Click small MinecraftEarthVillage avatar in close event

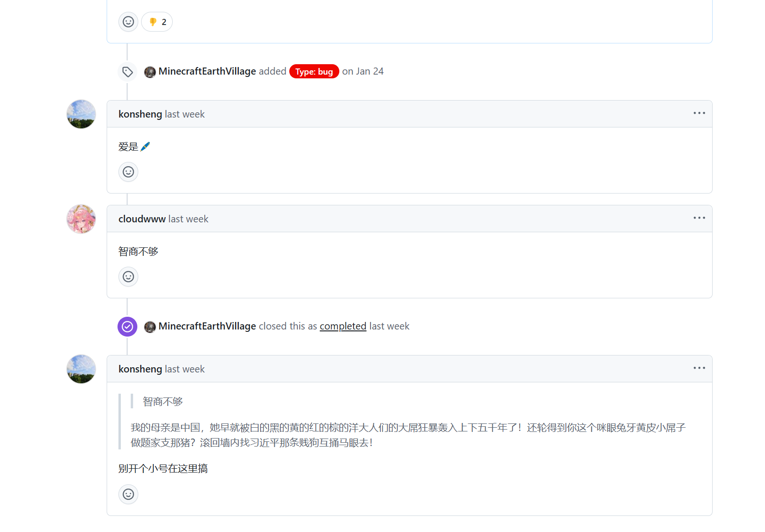(x=150, y=327)
